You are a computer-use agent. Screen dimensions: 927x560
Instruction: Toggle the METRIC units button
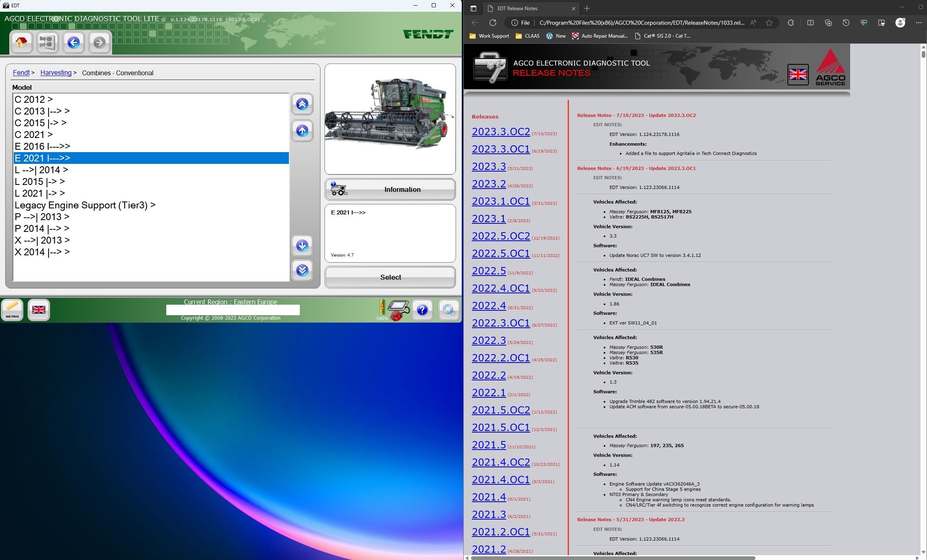[12, 310]
